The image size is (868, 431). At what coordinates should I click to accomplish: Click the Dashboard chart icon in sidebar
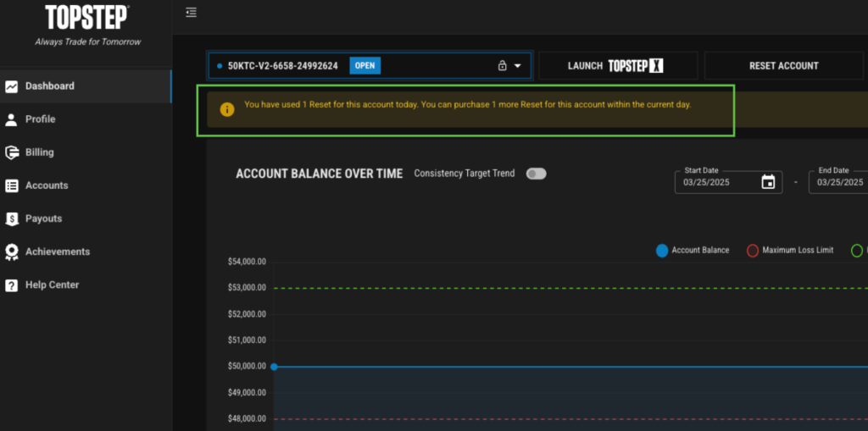click(12, 86)
